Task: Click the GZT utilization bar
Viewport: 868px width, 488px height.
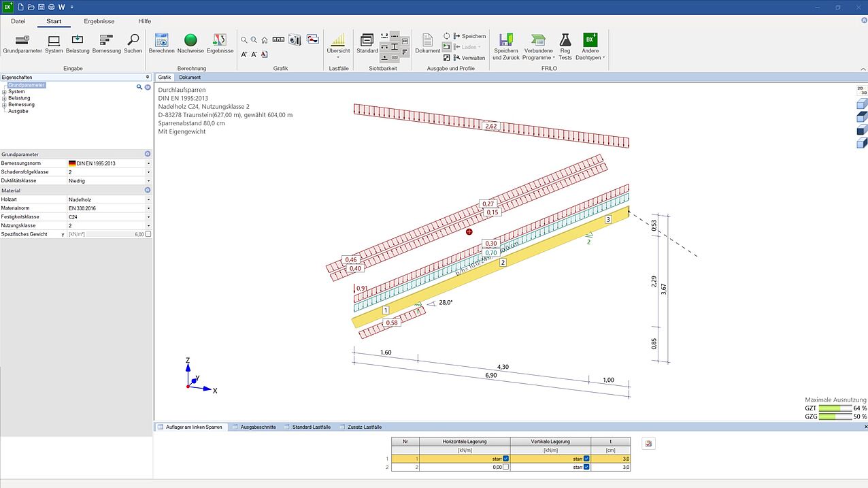Action: coord(835,408)
